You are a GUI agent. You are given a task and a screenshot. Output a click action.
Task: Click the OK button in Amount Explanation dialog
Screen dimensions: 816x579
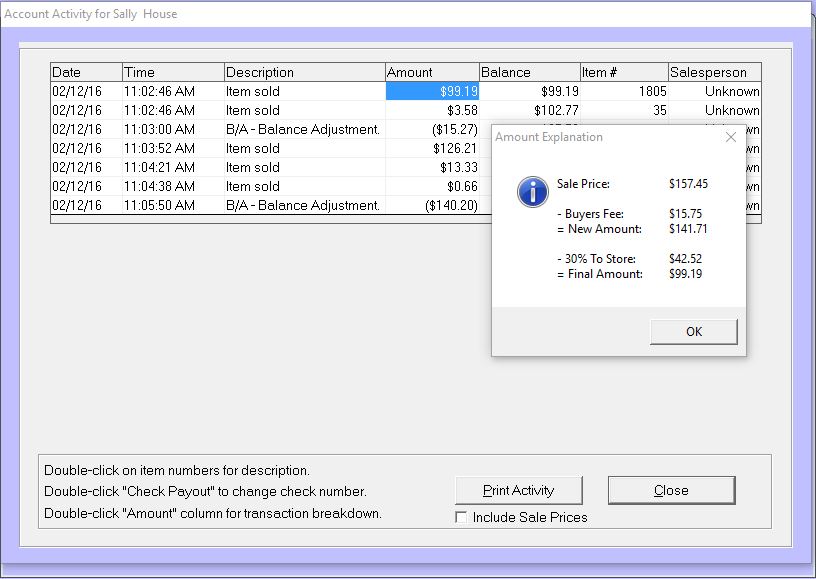coord(694,331)
